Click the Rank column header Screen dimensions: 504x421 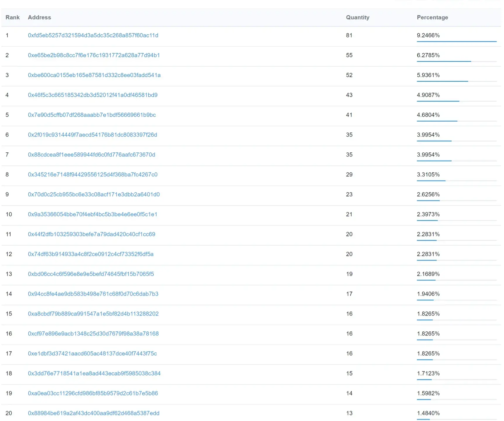(x=13, y=18)
